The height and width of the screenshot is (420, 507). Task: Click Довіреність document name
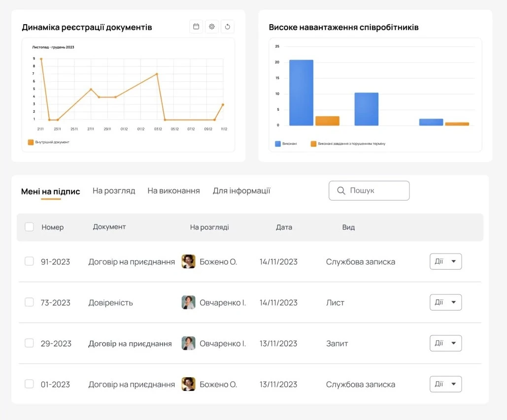click(110, 303)
